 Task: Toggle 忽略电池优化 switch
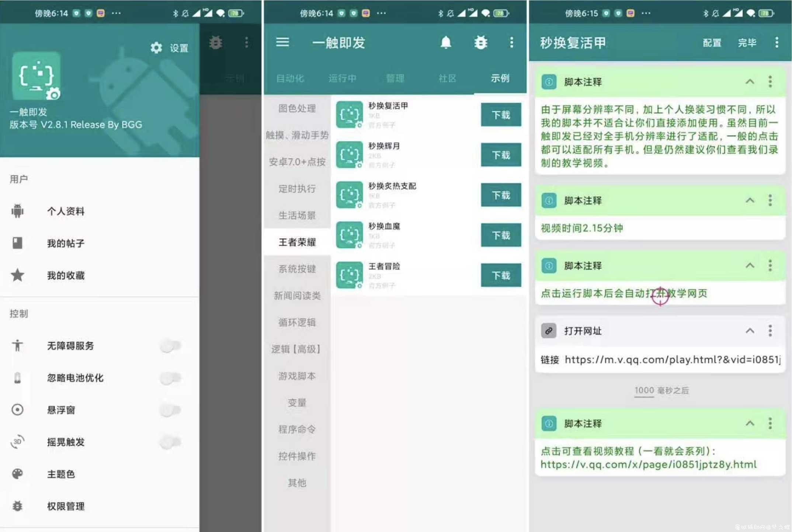click(170, 378)
